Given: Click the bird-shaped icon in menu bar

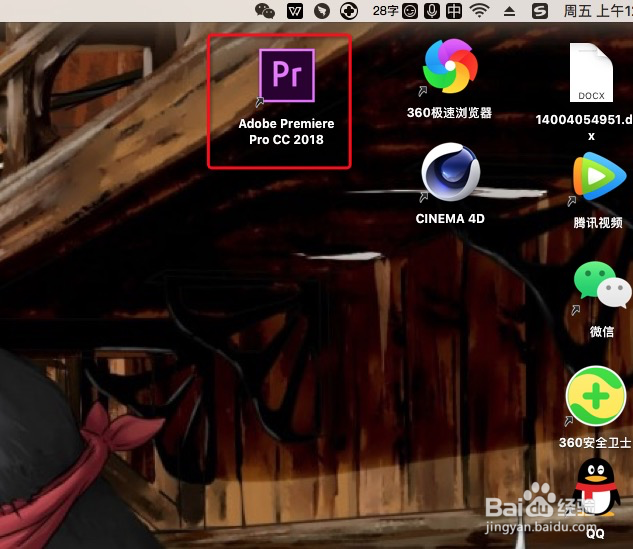Looking at the screenshot, I should click(x=322, y=11).
